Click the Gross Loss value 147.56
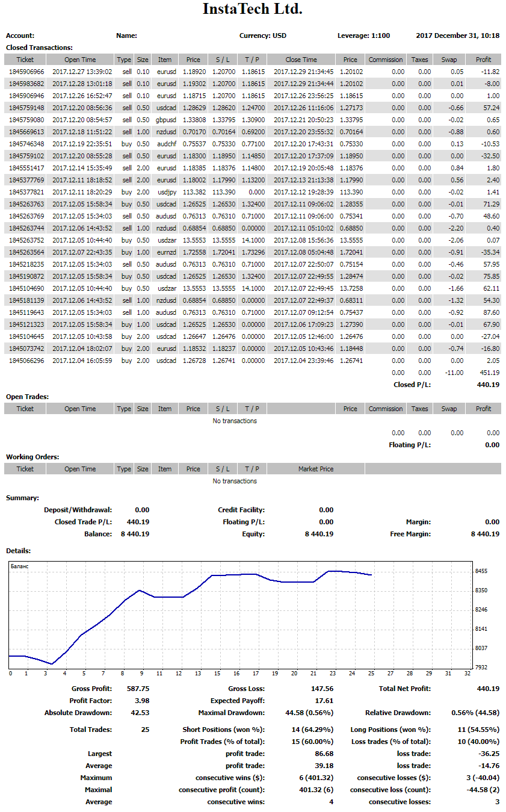 click(x=322, y=689)
